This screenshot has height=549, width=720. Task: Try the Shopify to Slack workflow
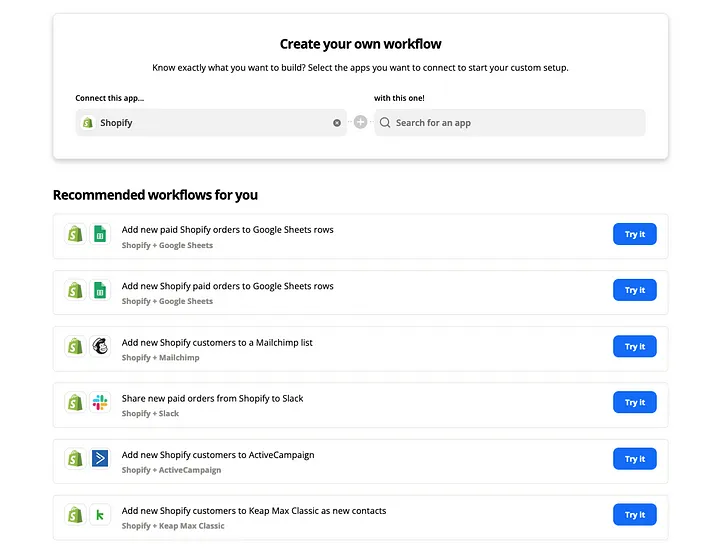[635, 403]
